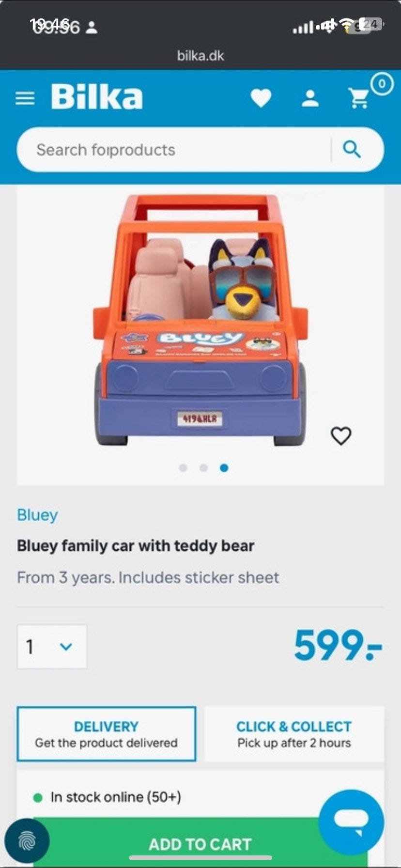Select the Delivery option
Screen dimensions: 401x868
[x=107, y=734]
